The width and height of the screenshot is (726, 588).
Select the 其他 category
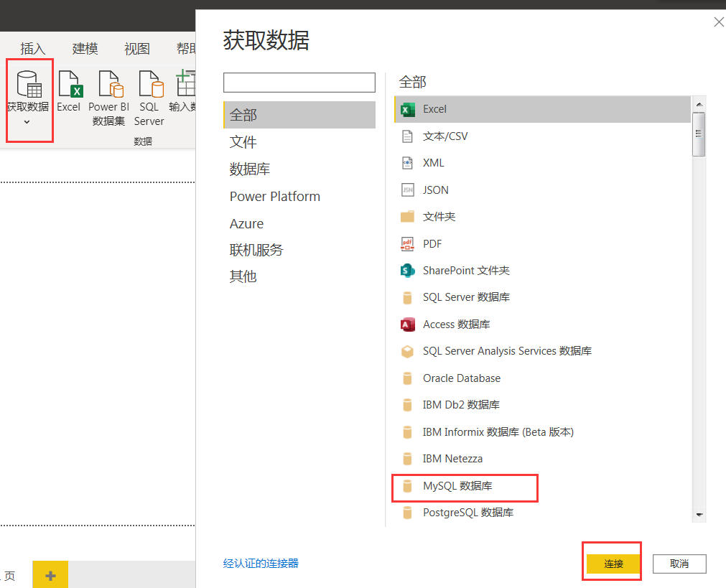point(243,276)
